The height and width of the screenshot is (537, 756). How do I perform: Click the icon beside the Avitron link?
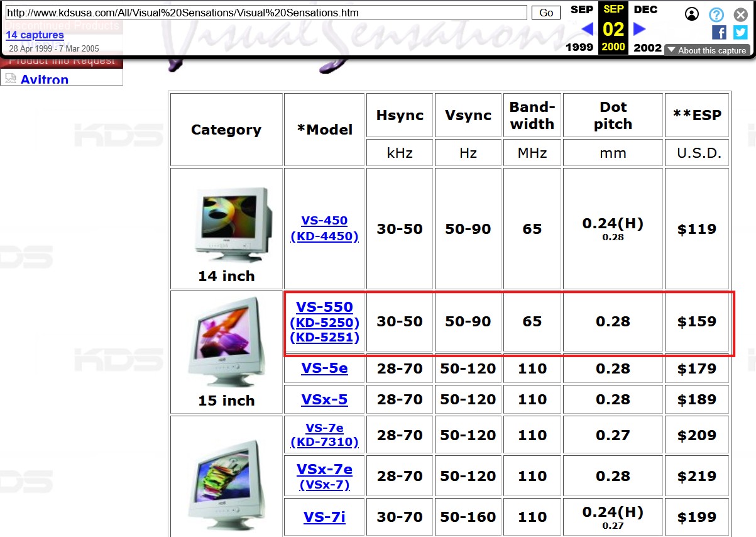click(10, 79)
